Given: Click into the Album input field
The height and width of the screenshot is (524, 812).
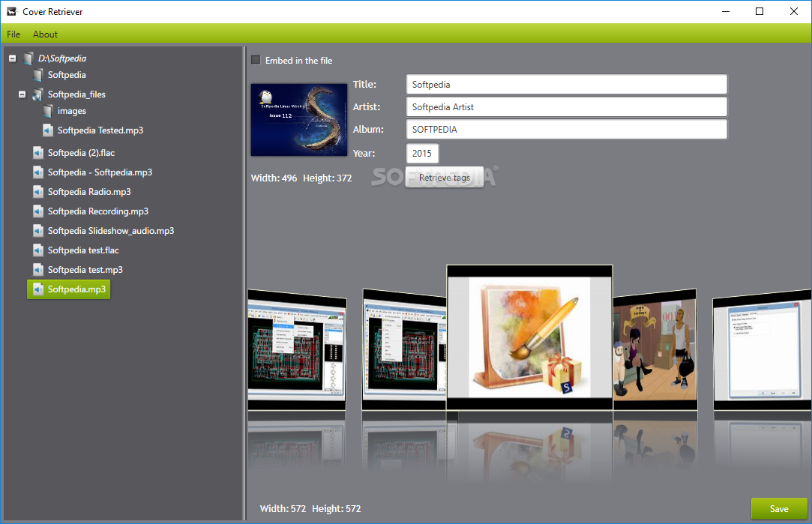Looking at the screenshot, I should click(x=567, y=130).
